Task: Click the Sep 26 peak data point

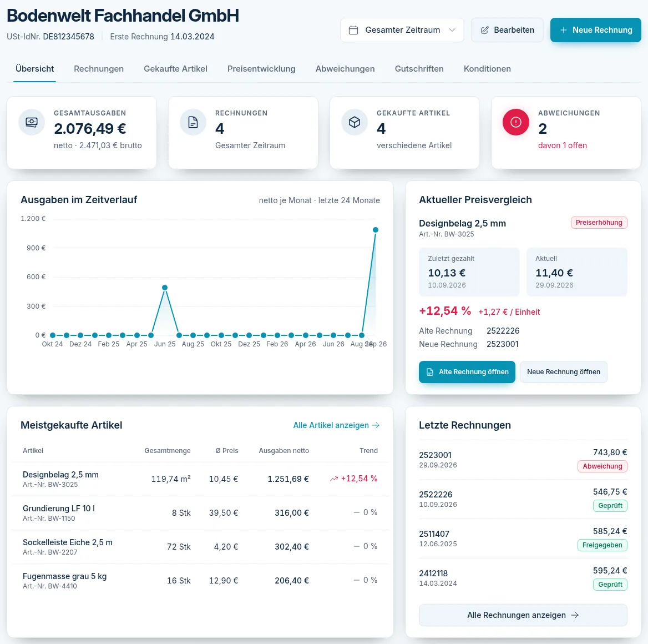Action: pos(376,230)
